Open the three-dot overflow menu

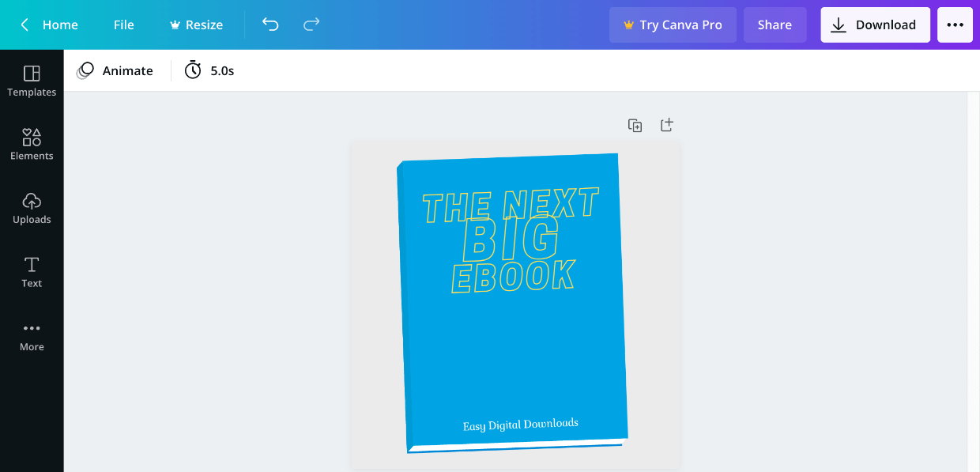[955, 25]
